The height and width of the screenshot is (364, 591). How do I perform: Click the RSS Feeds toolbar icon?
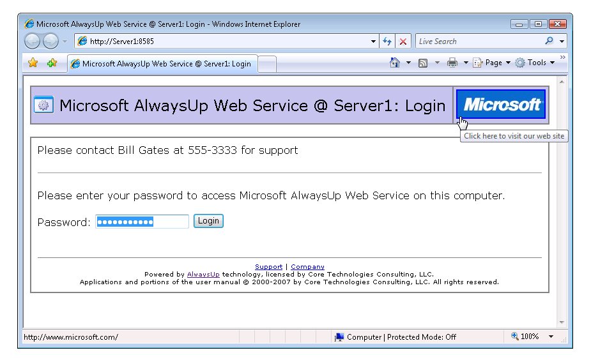coord(423,63)
